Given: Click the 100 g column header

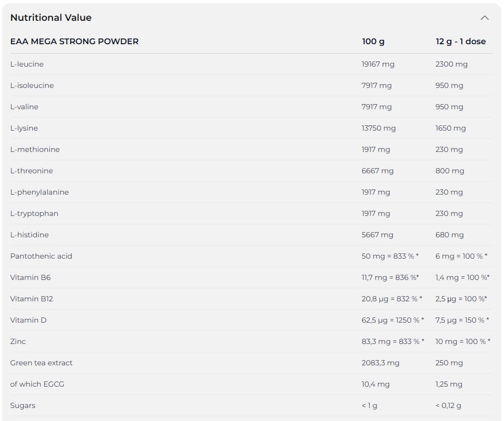Looking at the screenshot, I should point(373,42).
